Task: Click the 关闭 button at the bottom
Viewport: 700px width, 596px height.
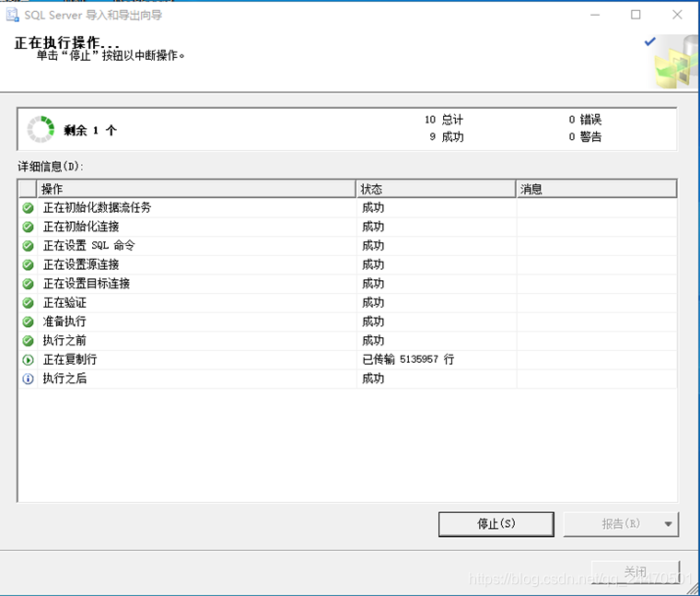Action: pos(635,572)
